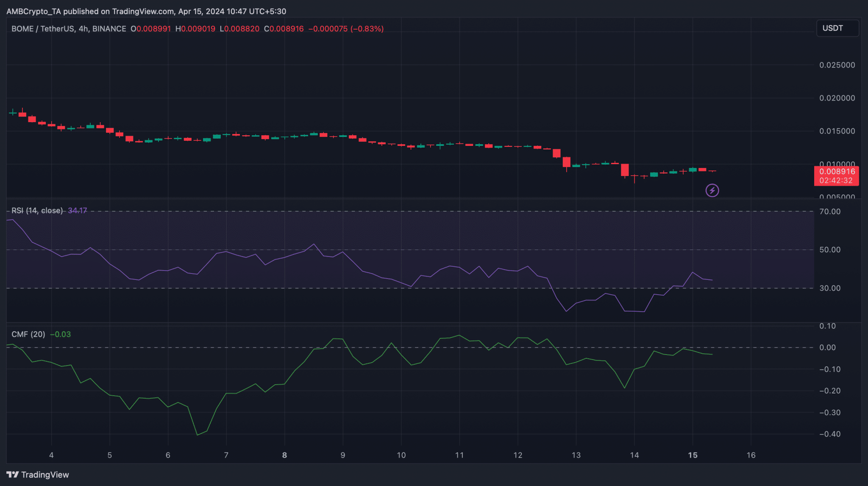Click the open price O0.008991
This screenshot has height=486, width=868.
151,28
